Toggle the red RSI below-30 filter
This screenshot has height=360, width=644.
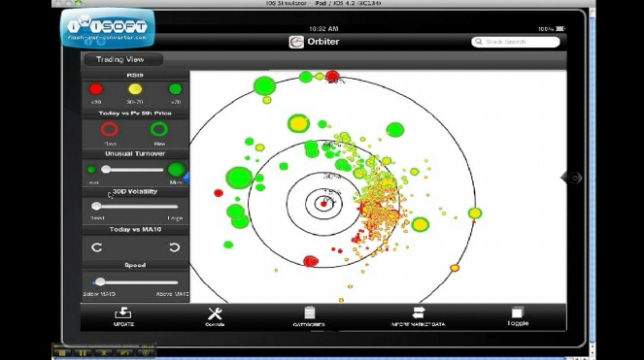(x=96, y=89)
